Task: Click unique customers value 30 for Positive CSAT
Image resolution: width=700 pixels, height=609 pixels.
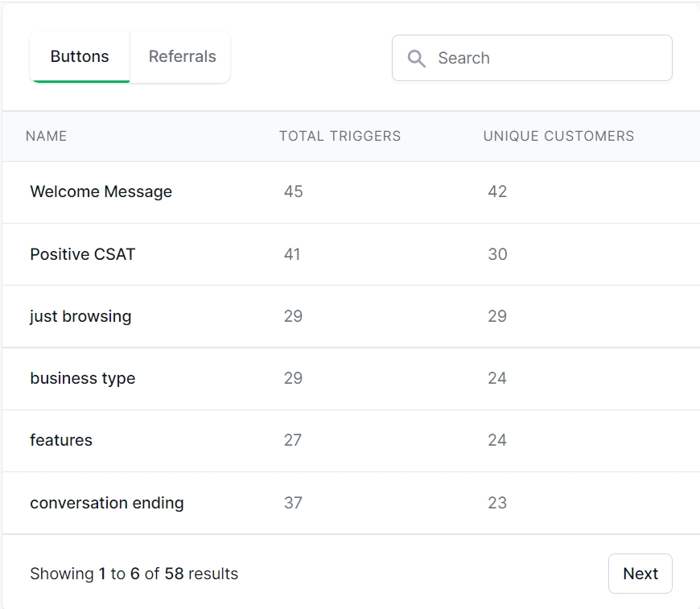Action: click(x=497, y=254)
